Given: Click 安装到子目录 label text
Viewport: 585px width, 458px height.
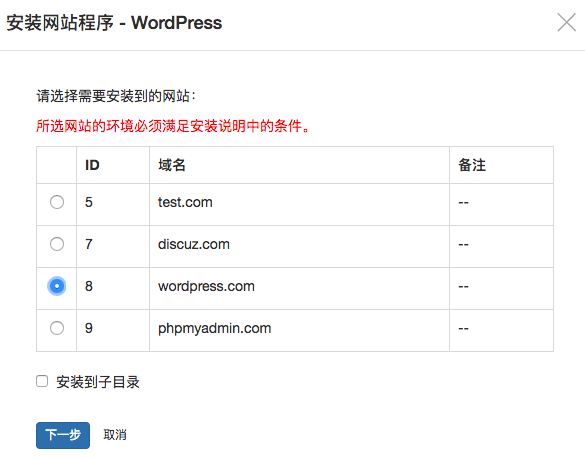Looking at the screenshot, I should 98,382.
